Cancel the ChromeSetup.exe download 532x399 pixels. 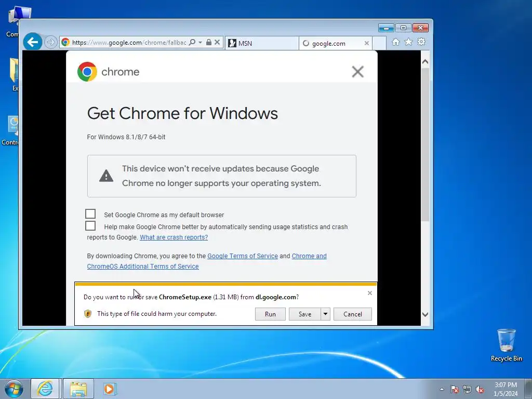click(353, 314)
